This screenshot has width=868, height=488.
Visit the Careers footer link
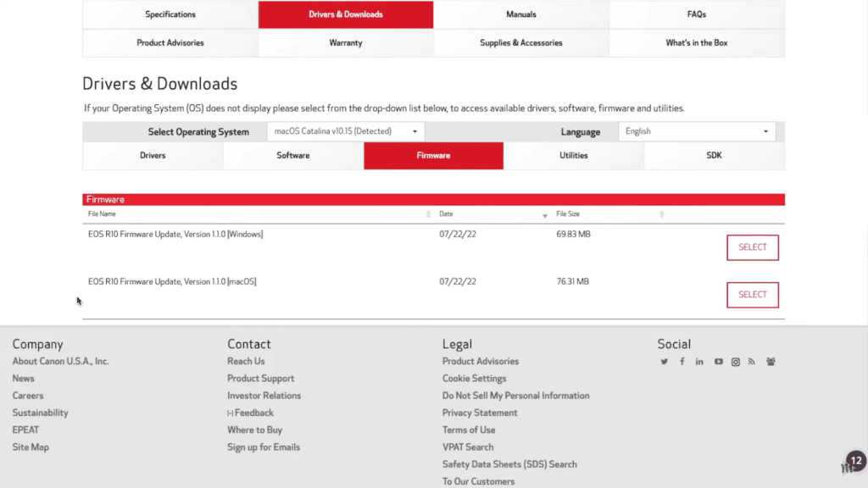click(28, 396)
